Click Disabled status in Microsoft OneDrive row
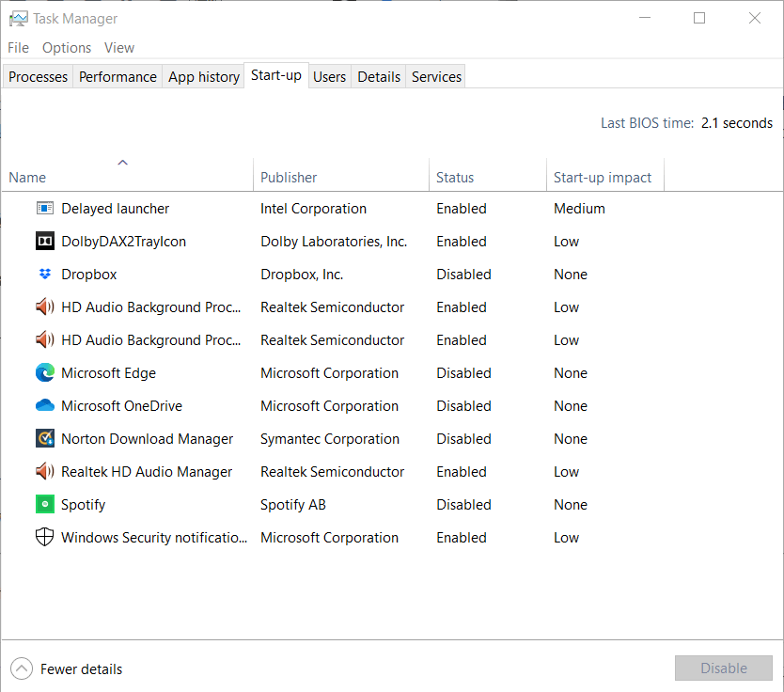The height and width of the screenshot is (692, 784). pos(463,406)
